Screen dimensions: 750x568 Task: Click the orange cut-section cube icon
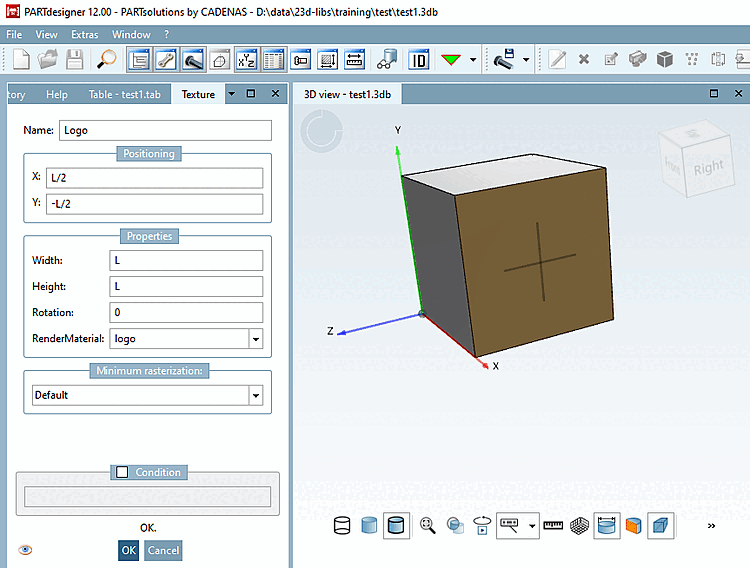(x=632, y=525)
